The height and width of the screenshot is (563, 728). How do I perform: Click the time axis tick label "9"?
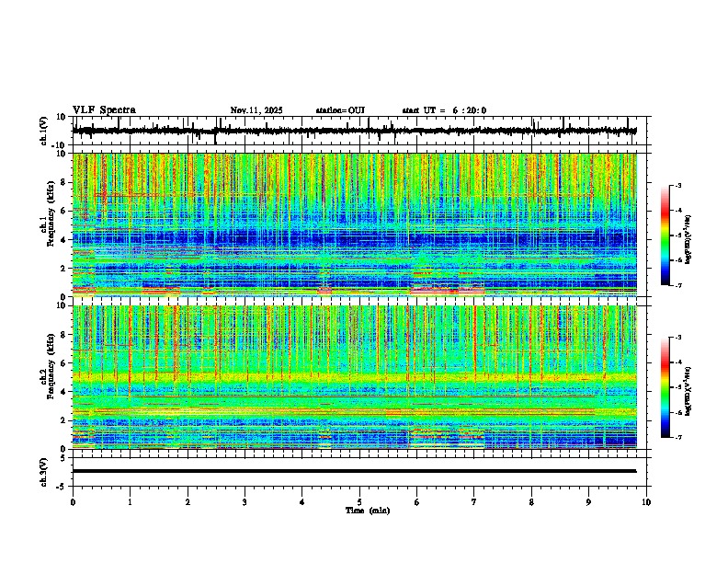pos(588,502)
